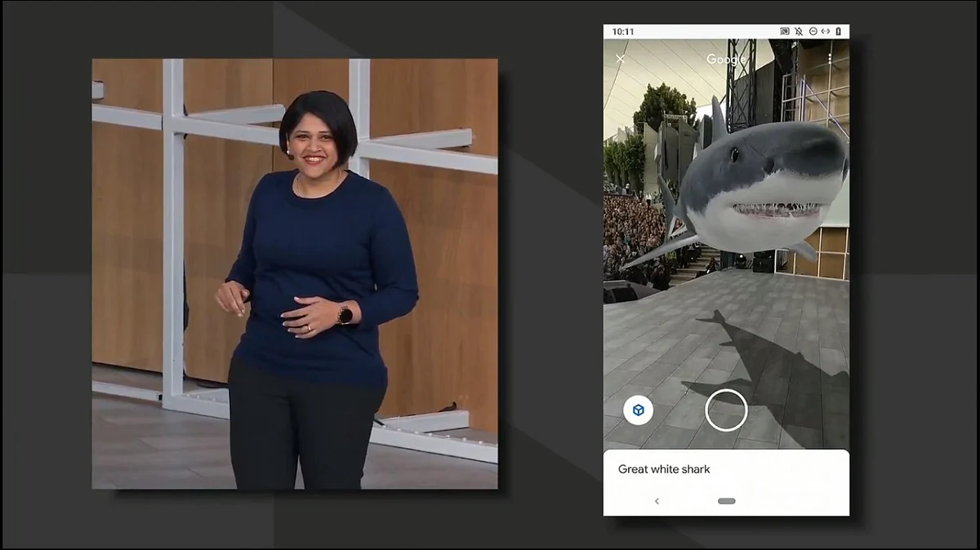This screenshot has width=980, height=550.
Task: Tap the home pill navigation button
Action: click(x=726, y=501)
